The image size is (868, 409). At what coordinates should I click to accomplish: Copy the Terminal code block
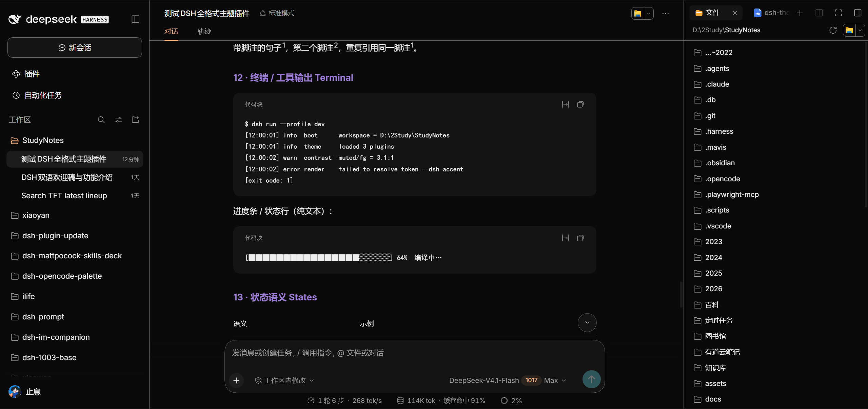580,104
